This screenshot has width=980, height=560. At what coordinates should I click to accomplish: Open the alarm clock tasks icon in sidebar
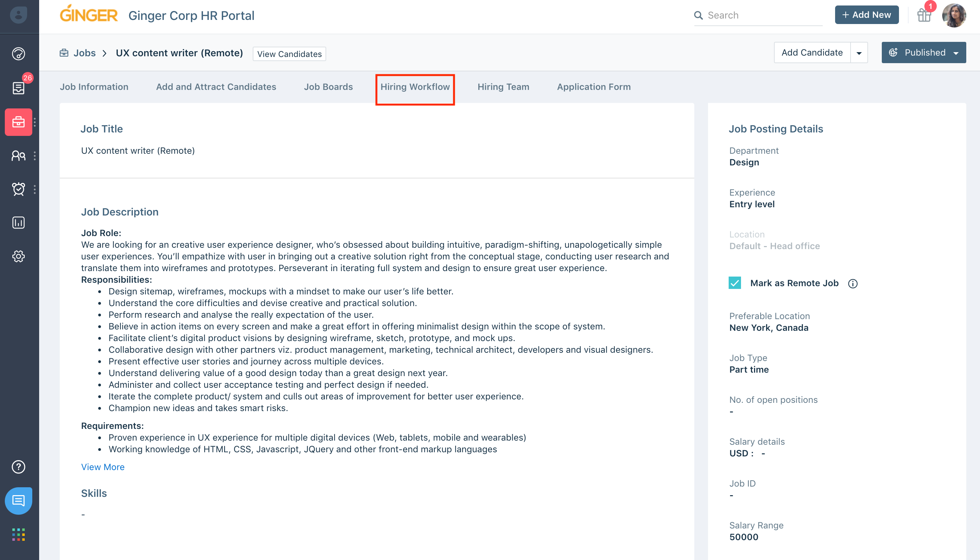coord(19,189)
